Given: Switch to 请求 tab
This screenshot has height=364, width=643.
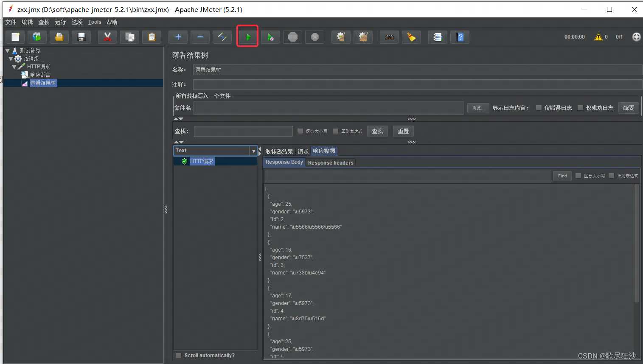Looking at the screenshot, I should [x=303, y=151].
